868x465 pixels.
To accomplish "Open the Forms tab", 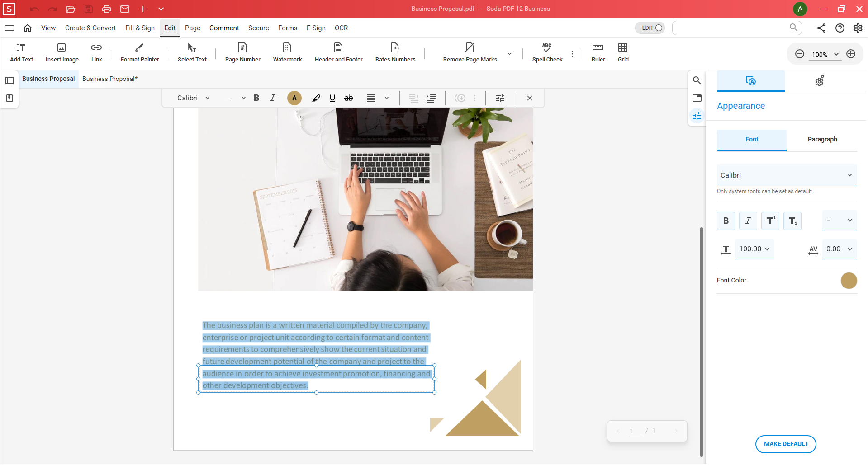I will tap(288, 28).
